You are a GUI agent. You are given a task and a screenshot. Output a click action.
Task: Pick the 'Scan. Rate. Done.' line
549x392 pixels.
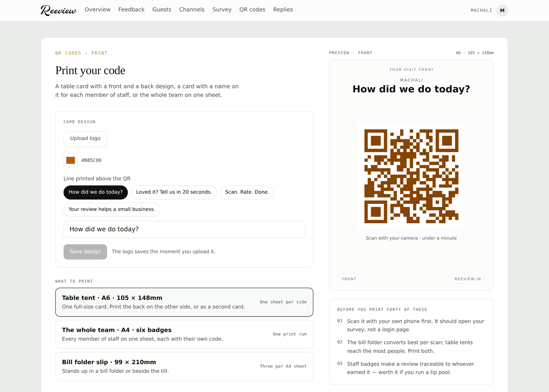tap(247, 192)
